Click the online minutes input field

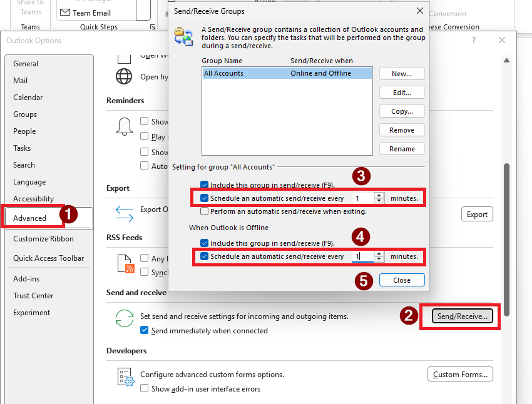click(362, 198)
